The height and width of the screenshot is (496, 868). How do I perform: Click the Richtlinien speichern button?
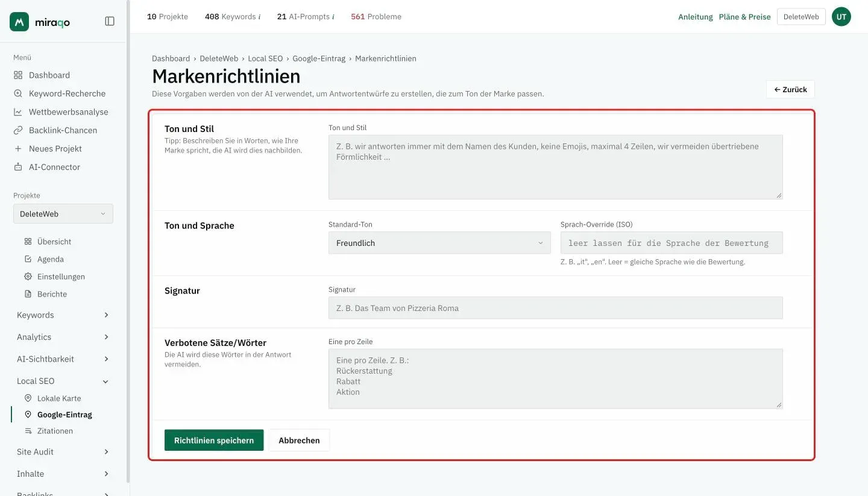click(214, 440)
